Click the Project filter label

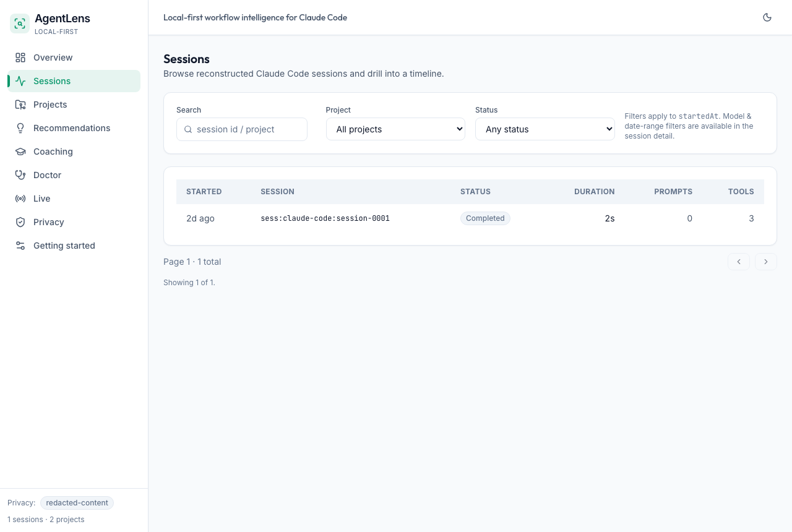pyautogui.click(x=338, y=110)
